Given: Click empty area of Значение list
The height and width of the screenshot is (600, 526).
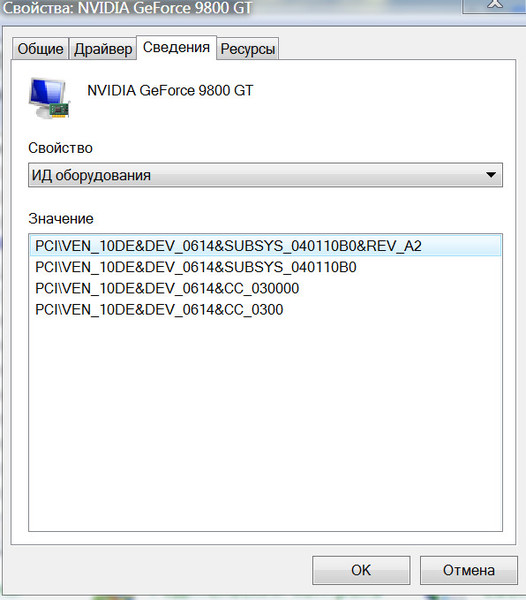Looking at the screenshot, I should tap(265, 425).
